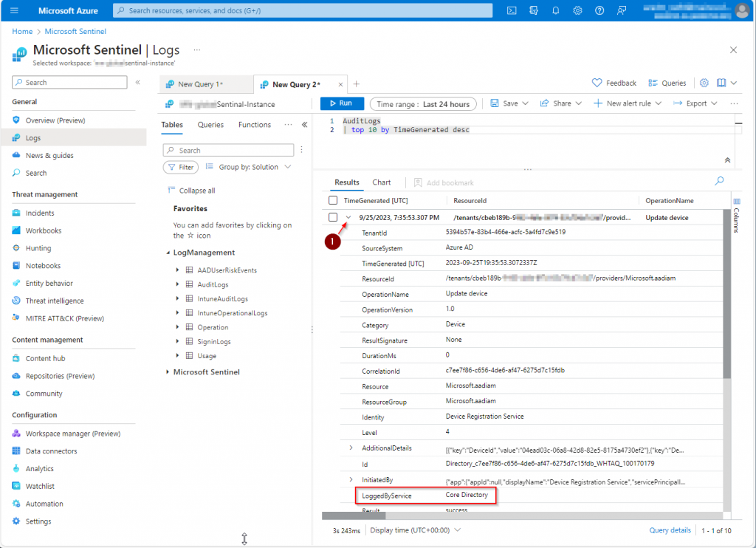Screen dimensions: 756x548
Task: Open the notifications bell icon
Action: coord(555,10)
